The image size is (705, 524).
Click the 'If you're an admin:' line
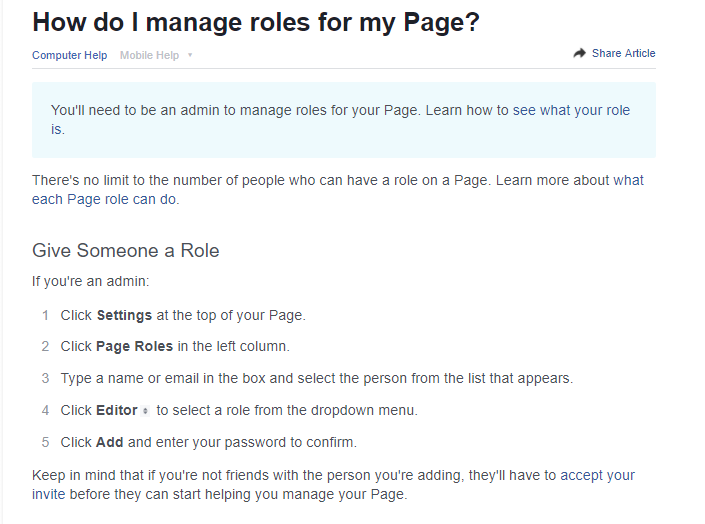click(90, 281)
